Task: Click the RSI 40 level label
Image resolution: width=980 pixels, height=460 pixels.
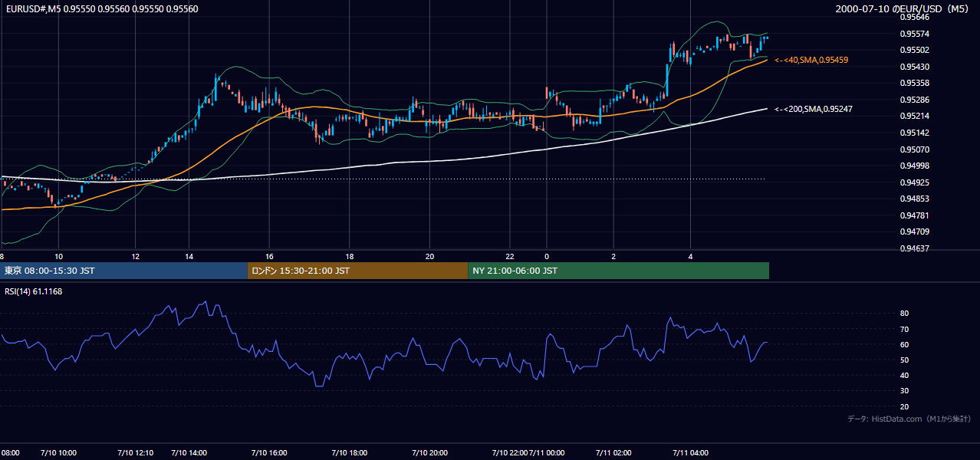Action: [x=905, y=375]
